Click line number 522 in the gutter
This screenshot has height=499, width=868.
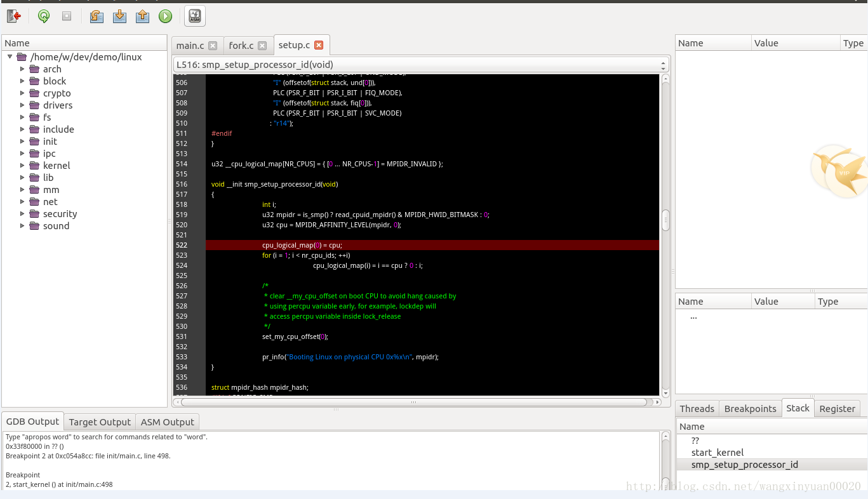182,245
